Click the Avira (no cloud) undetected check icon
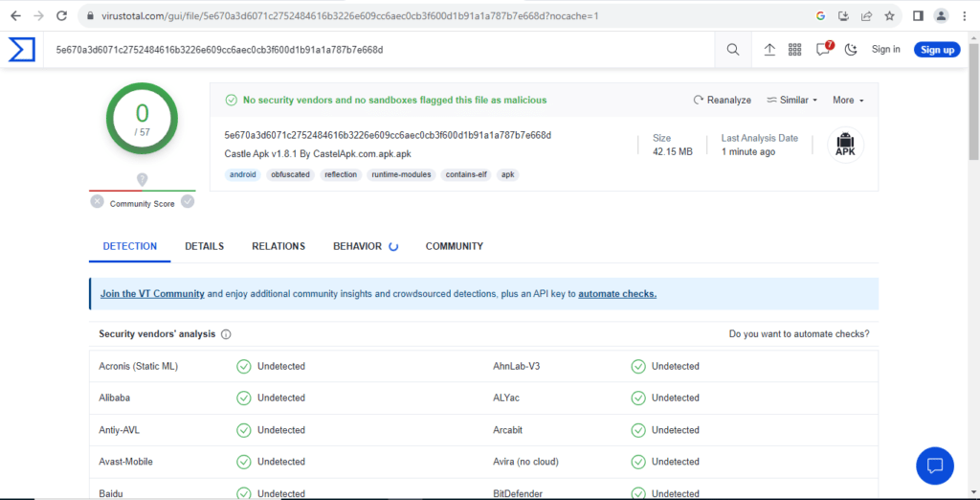The width and height of the screenshot is (980, 500). point(638,462)
